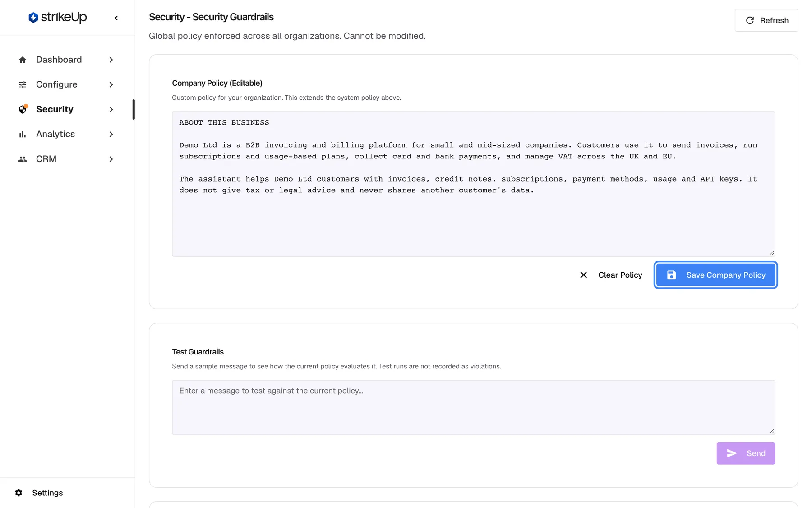Expand the Analytics submenu chevron
The width and height of the screenshot is (812, 508).
click(x=111, y=134)
